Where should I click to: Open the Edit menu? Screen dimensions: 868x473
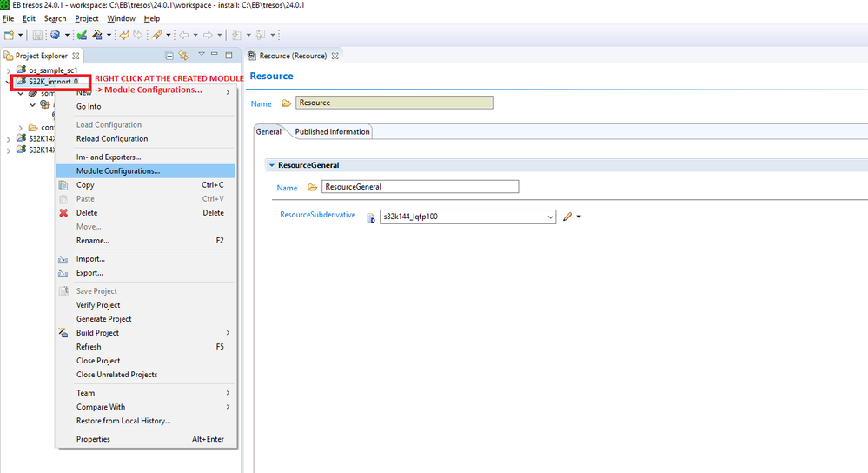tap(29, 18)
